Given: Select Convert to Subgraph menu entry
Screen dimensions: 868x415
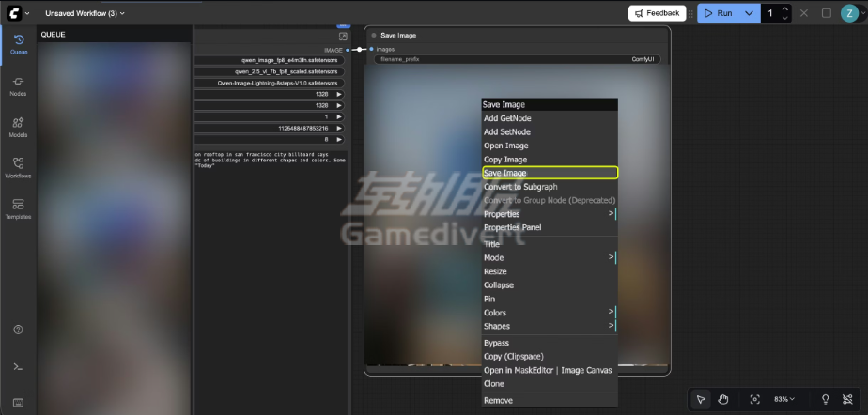Looking at the screenshot, I should click(x=550, y=187).
